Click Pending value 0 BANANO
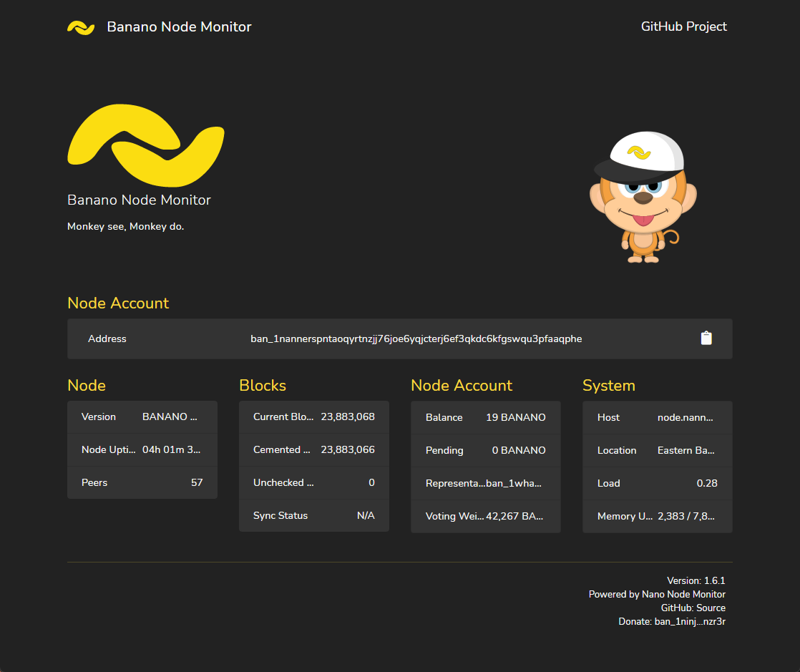Screen dimensions: 800x672 [x=519, y=450]
